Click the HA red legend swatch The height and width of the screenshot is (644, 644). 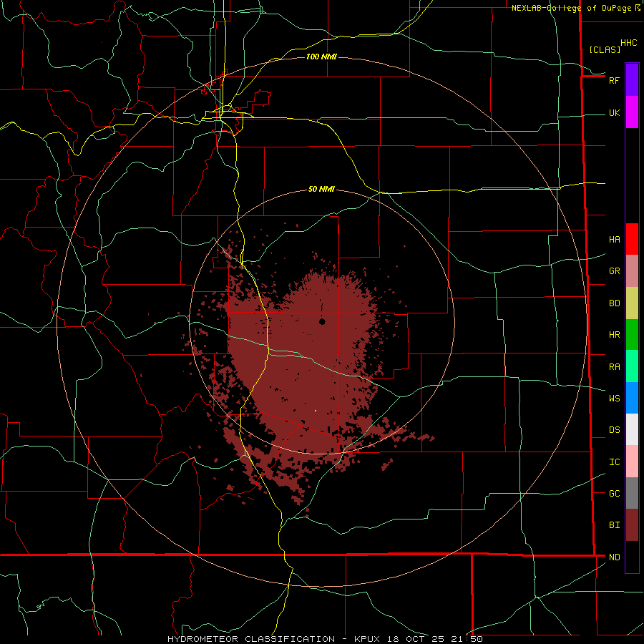coord(632,239)
